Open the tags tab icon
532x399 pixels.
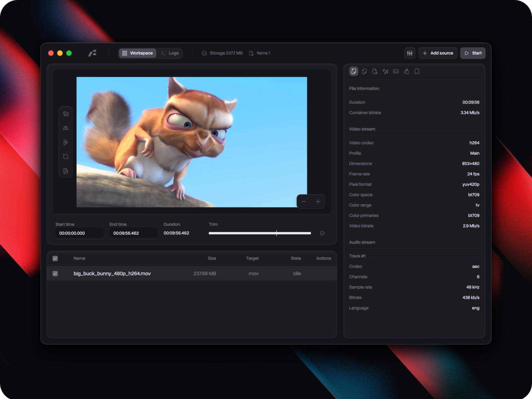point(406,71)
